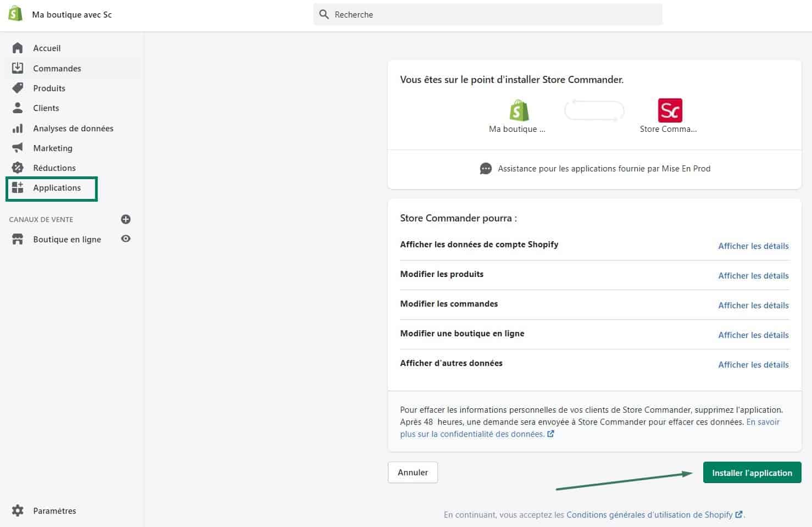Open Analyses de données section
Viewport: 812px width, 527px height.
73,128
